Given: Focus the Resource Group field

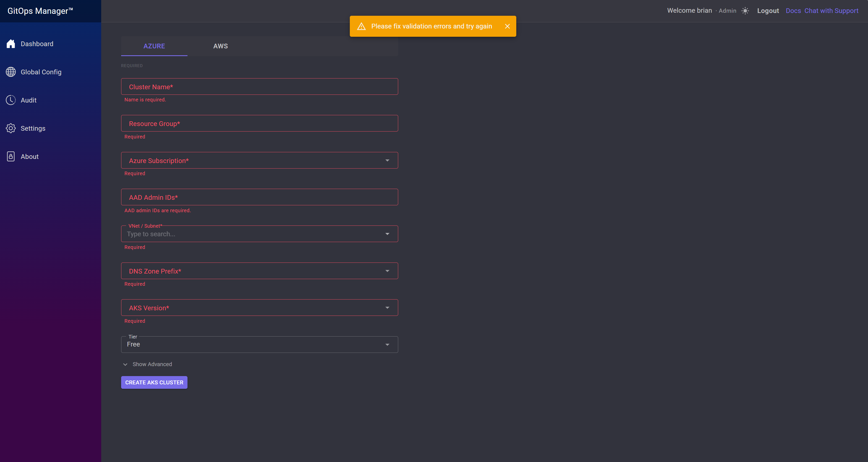Looking at the screenshot, I should 259,123.
